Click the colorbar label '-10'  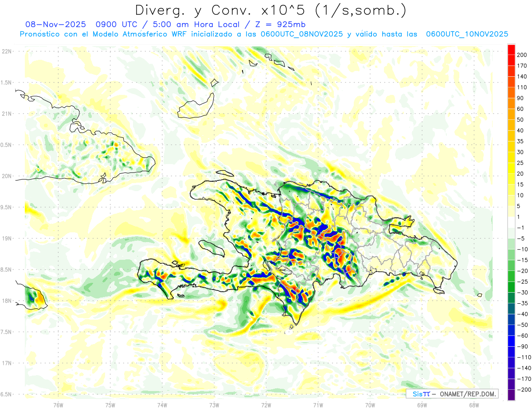tap(523, 249)
